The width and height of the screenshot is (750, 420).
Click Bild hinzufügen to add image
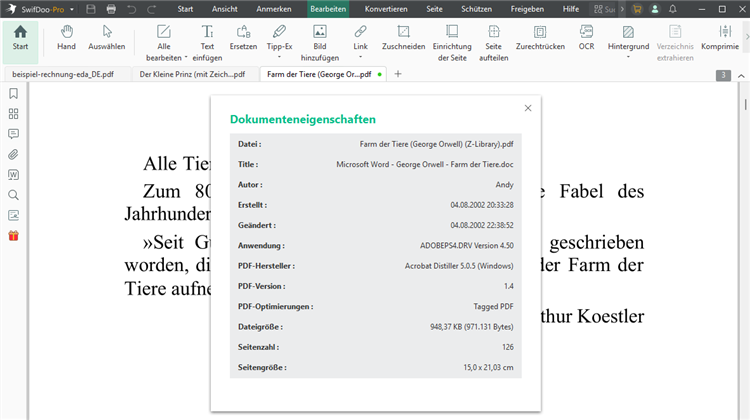pyautogui.click(x=320, y=43)
